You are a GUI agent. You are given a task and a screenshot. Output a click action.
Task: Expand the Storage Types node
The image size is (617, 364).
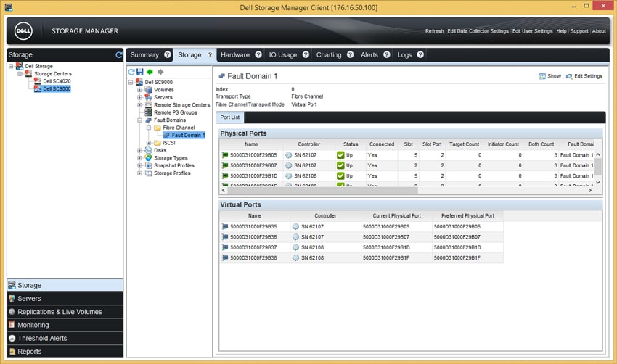pyautogui.click(x=139, y=157)
